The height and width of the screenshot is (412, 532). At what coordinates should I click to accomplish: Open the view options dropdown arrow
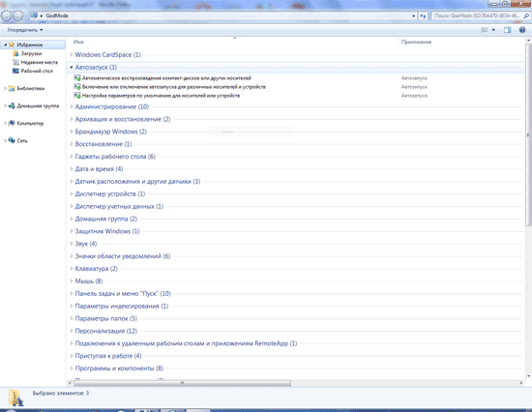[493, 30]
